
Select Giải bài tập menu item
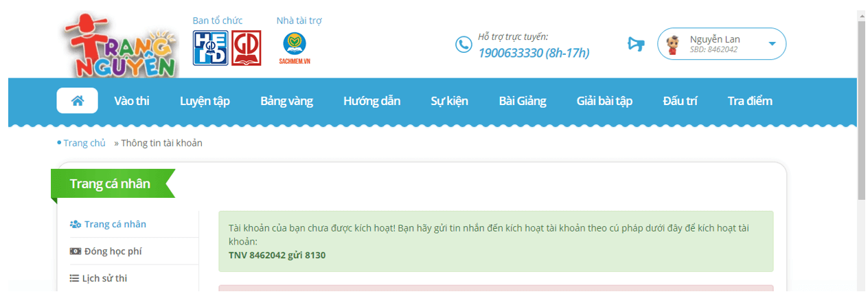[x=604, y=101]
